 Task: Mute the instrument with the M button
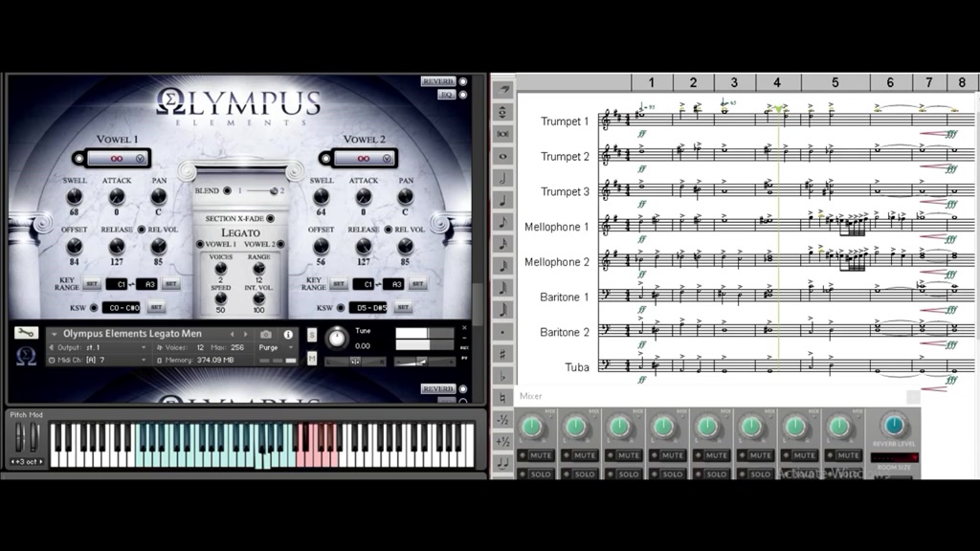tap(312, 358)
